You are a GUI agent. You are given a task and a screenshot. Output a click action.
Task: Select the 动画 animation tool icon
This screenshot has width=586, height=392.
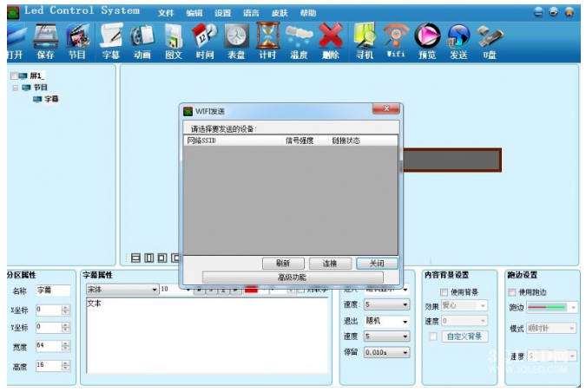coord(142,41)
